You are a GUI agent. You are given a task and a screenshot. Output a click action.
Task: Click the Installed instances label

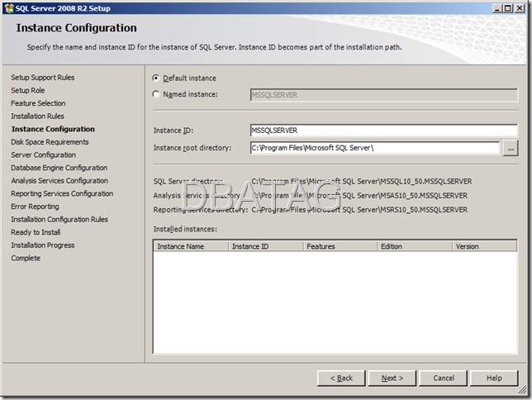[x=185, y=229]
